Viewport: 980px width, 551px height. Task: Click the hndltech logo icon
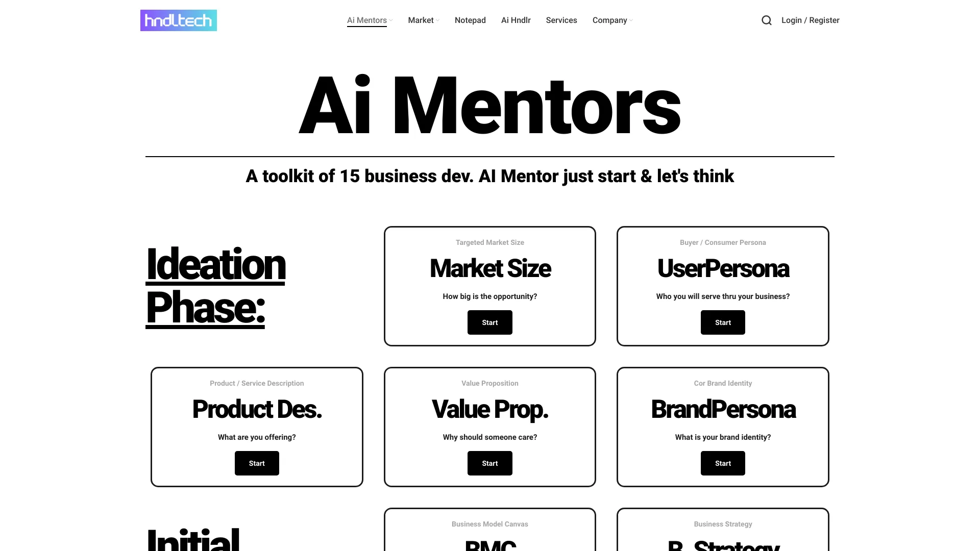pos(178,20)
